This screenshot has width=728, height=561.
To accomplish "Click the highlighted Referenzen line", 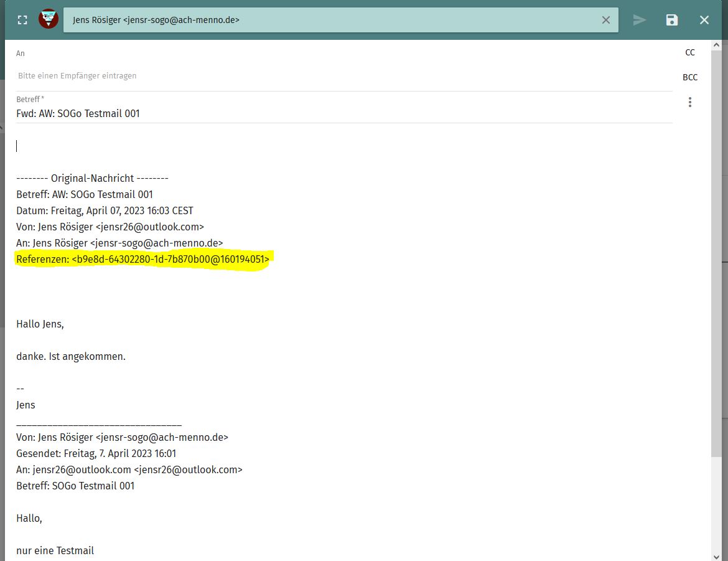I will point(142,260).
